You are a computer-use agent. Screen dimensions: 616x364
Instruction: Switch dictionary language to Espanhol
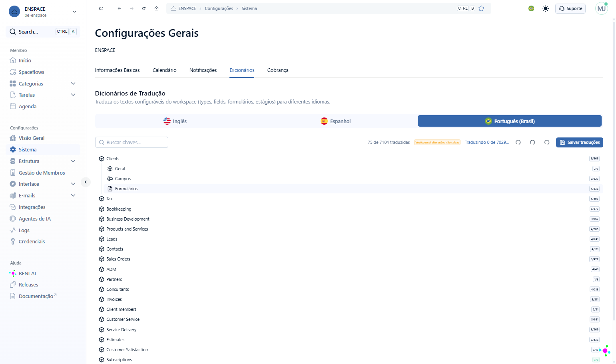pyautogui.click(x=336, y=121)
